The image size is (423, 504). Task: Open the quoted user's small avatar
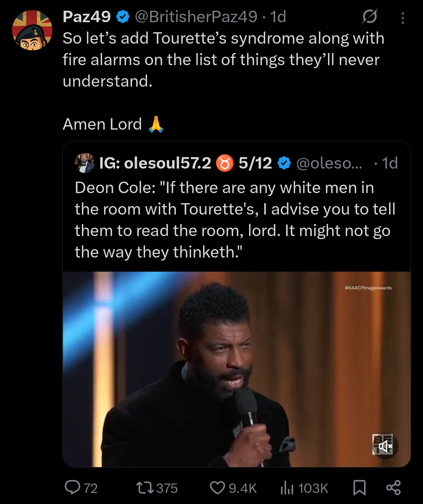coord(85,163)
